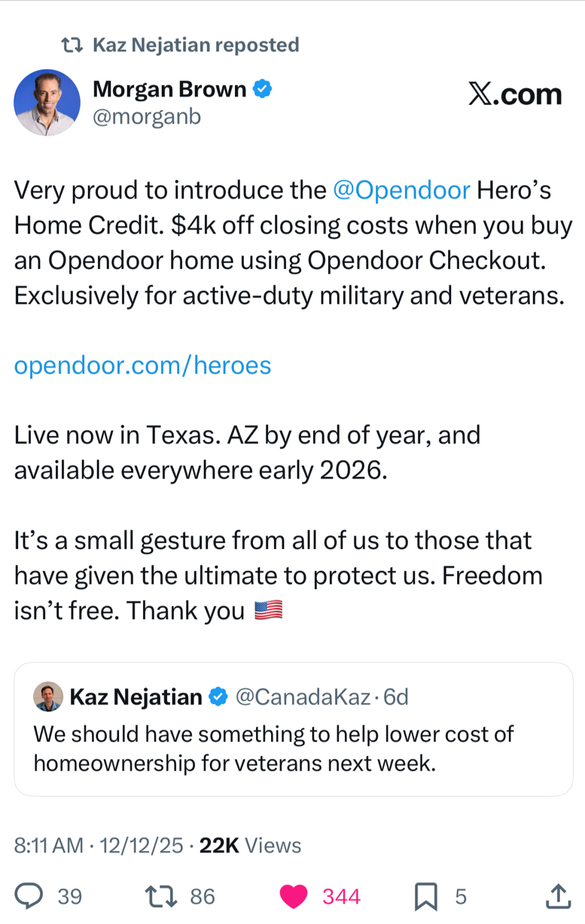Click the Morgan Brown display name
Screen dimensions: 585x924
[169, 90]
